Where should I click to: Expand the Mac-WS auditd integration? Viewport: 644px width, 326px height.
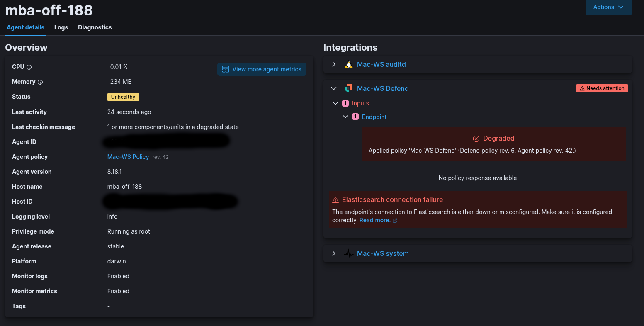tap(334, 64)
